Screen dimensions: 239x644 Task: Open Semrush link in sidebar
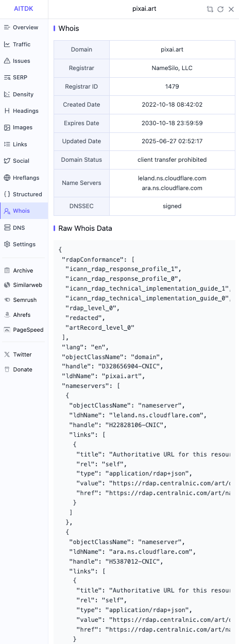point(24,300)
